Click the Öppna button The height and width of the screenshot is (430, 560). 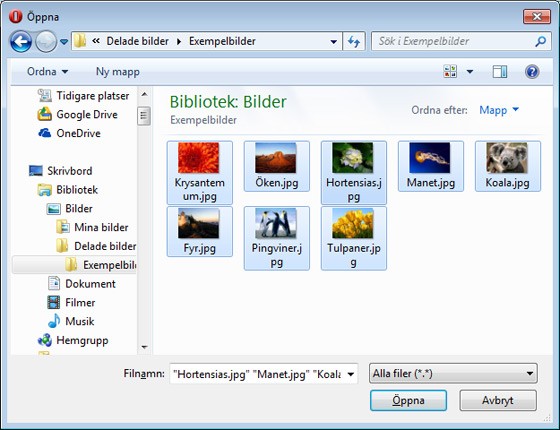coord(408,400)
